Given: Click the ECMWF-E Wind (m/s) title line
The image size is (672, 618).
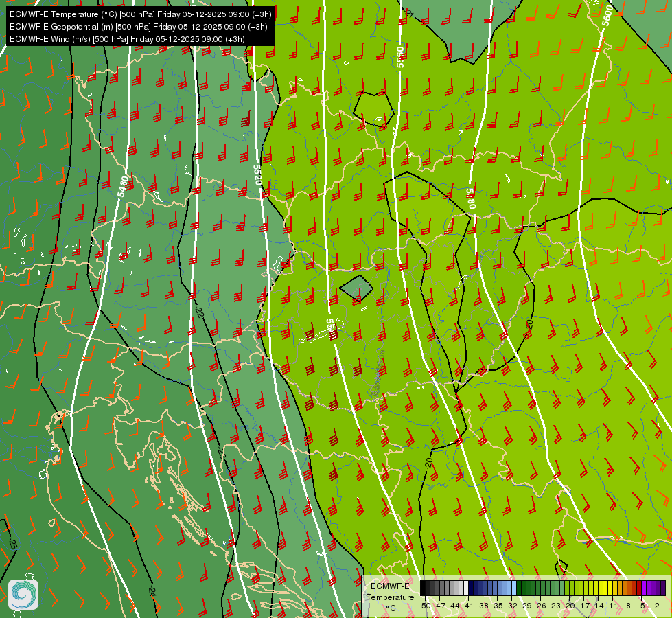Looking at the screenshot, I should tap(127, 39).
